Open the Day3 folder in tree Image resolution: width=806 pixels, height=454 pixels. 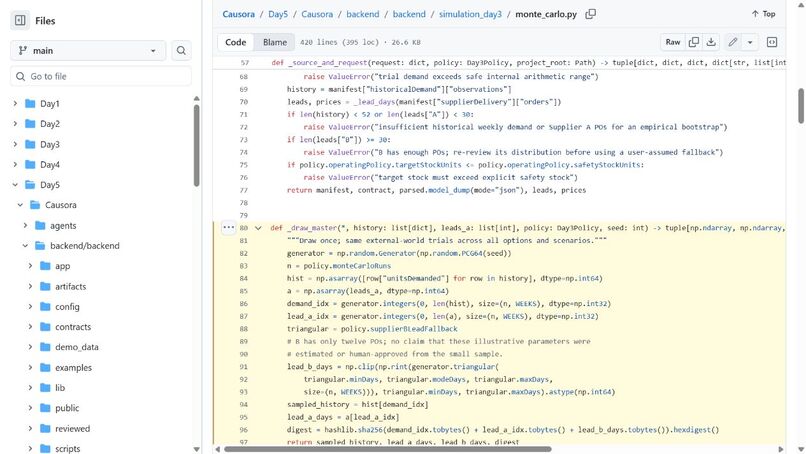tap(50, 144)
